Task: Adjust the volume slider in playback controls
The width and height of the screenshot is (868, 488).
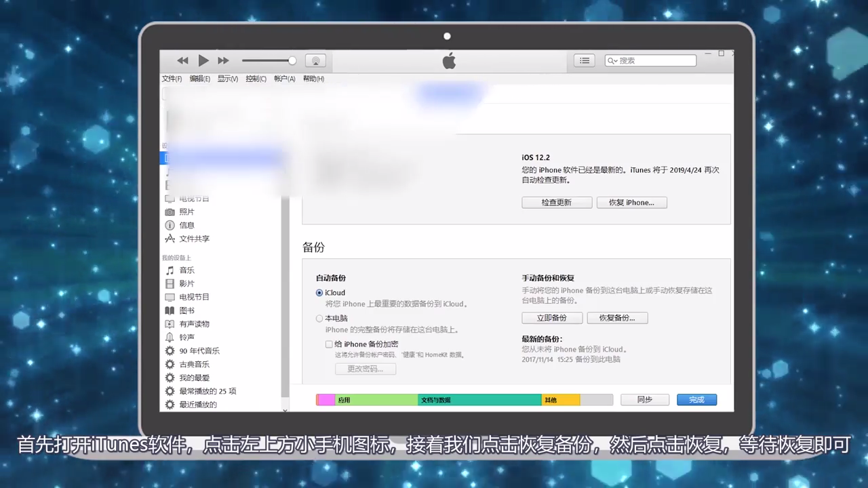Action: click(x=269, y=60)
